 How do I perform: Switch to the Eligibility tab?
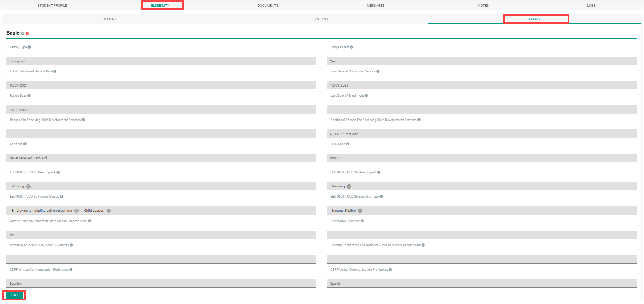pyautogui.click(x=160, y=5)
